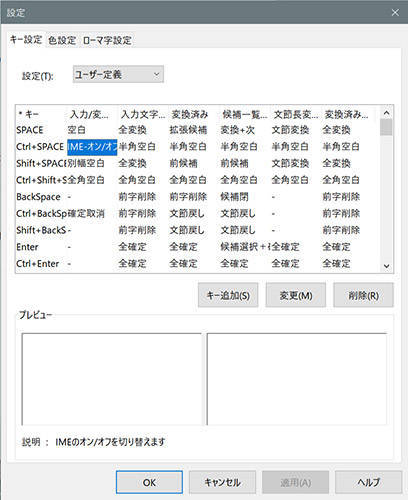The height and width of the screenshot is (500, 408).
Task: Click the key list scroll up arrow
Action: click(387, 113)
